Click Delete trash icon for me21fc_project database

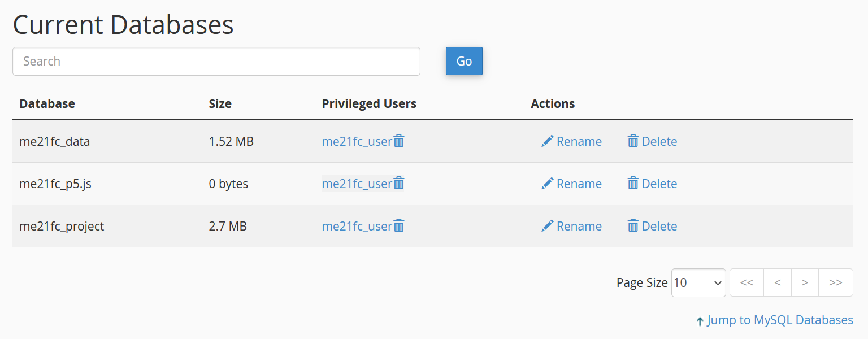click(x=633, y=226)
